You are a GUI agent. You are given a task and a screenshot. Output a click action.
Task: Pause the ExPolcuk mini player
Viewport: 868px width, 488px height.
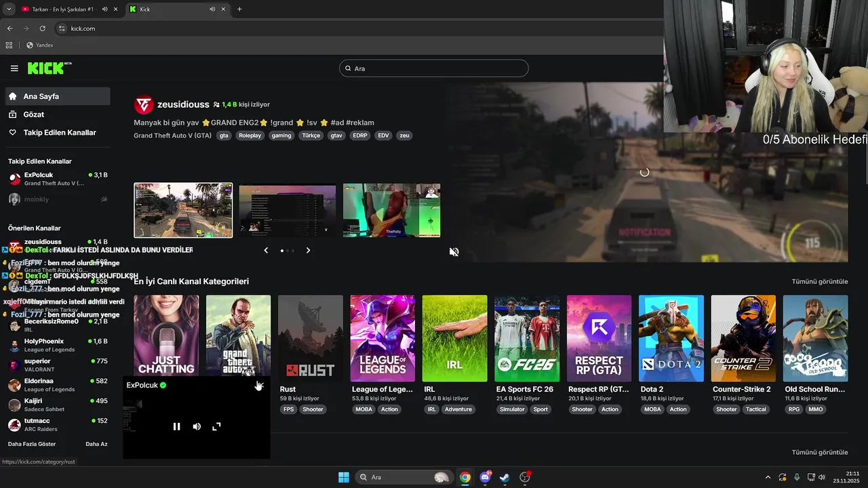176,426
